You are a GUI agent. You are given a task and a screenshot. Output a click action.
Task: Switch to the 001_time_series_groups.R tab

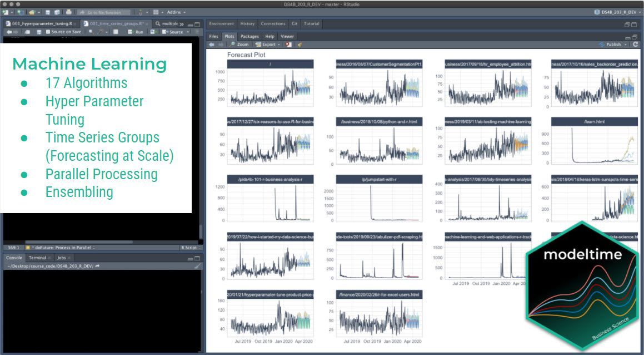(x=116, y=23)
